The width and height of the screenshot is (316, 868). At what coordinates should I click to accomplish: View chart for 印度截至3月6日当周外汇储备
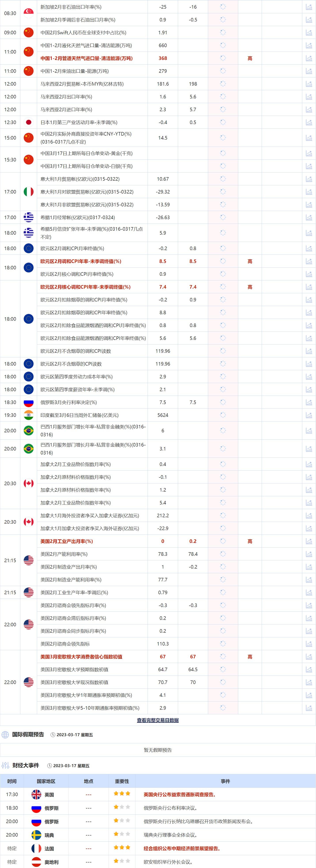tap(308, 415)
